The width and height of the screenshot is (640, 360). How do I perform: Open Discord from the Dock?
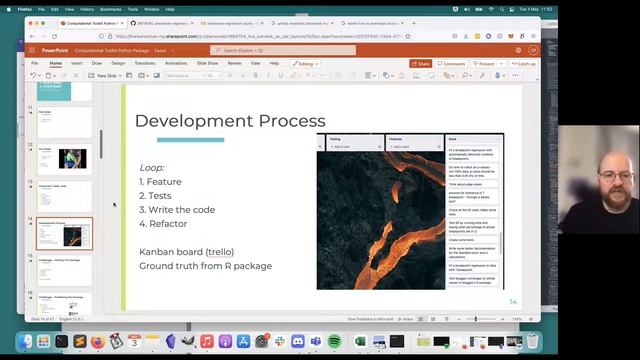pyautogui.click(x=298, y=341)
